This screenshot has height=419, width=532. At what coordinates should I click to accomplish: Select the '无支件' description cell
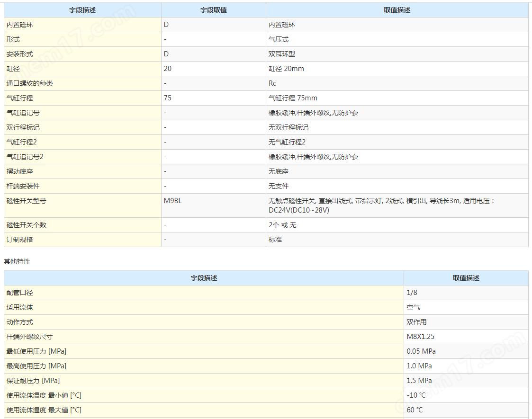(x=397, y=186)
